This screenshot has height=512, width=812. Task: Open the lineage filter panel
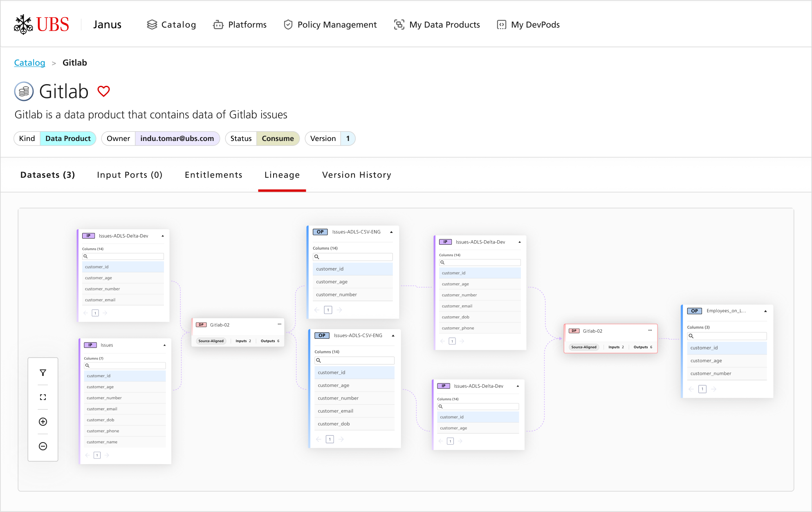43,372
